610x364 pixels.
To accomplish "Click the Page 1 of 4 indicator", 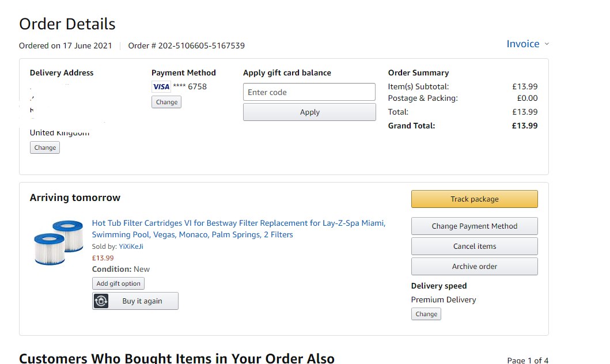I will tap(528, 361).
